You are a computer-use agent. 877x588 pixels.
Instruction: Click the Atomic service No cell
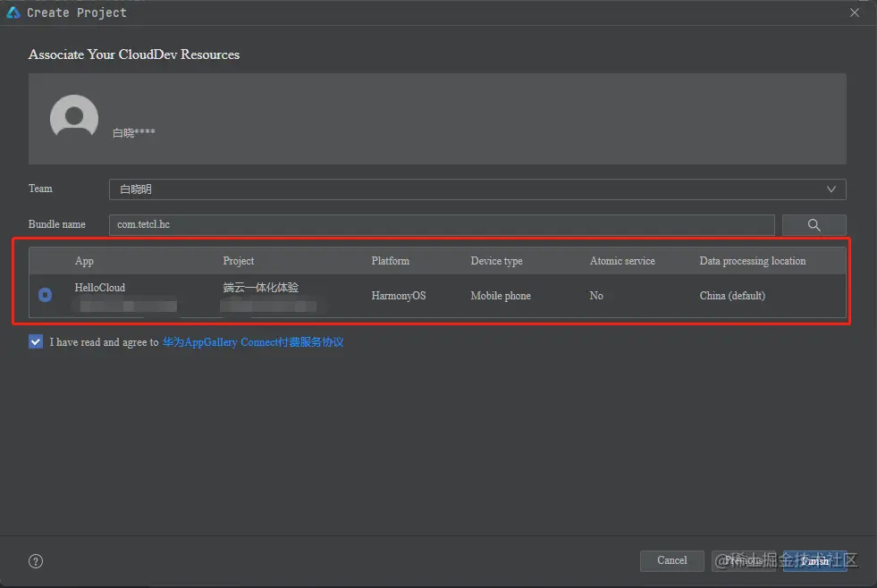pos(596,296)
